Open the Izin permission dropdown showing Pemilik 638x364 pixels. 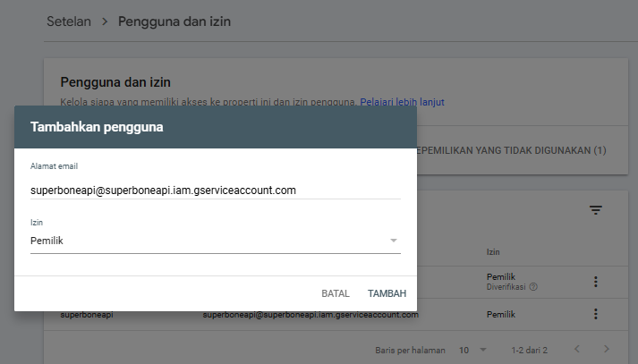click(x=216, y=241)
